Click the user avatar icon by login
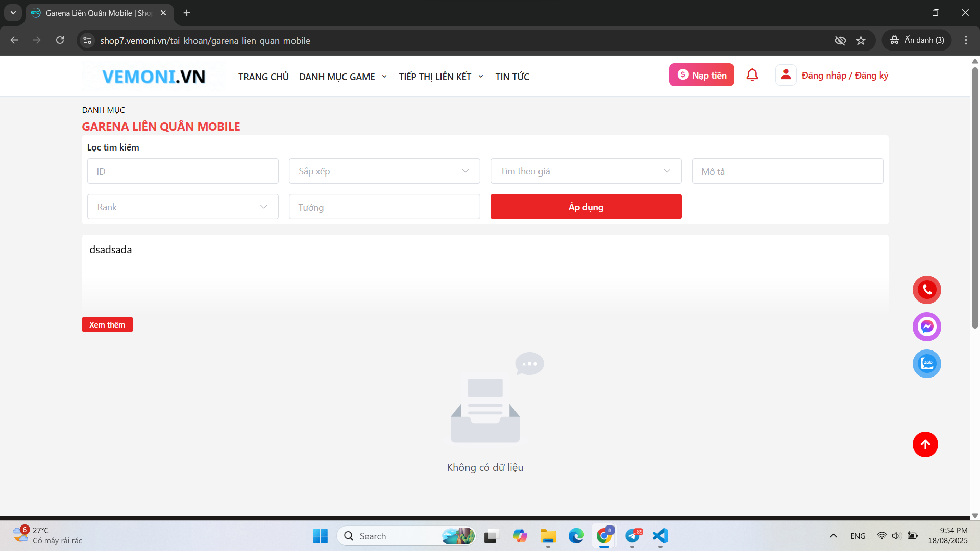The height and width of the screenshot is (551, 980). click(786, 75)
